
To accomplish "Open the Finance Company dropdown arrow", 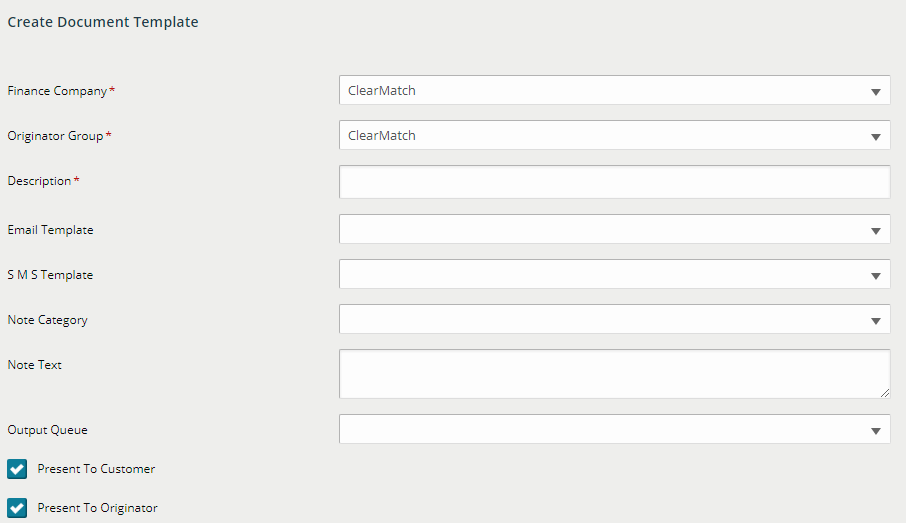I will tap(875, 91).
